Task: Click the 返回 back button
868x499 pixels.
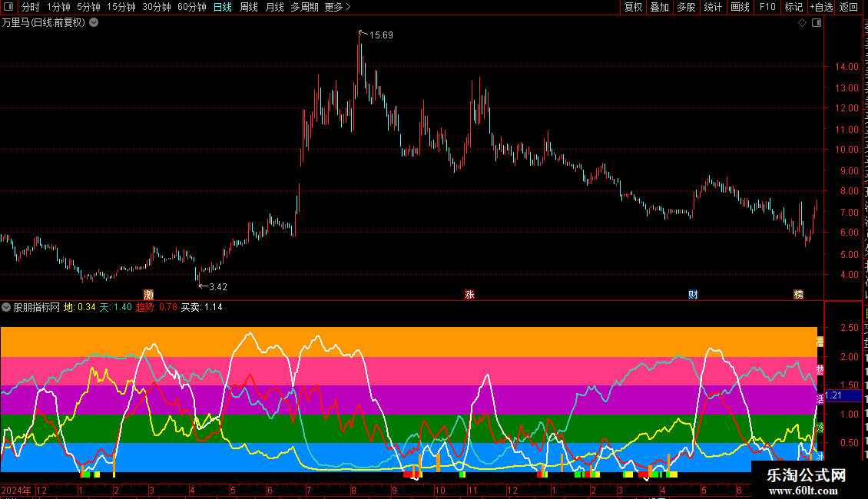Action: coord(849,7)
